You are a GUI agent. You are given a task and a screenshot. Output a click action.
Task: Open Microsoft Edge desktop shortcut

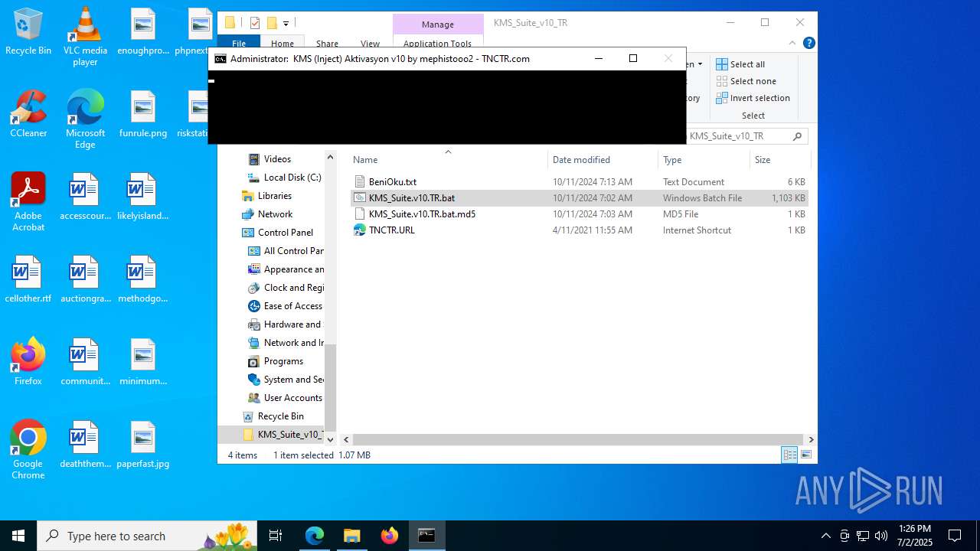click(x=85, y=119)
